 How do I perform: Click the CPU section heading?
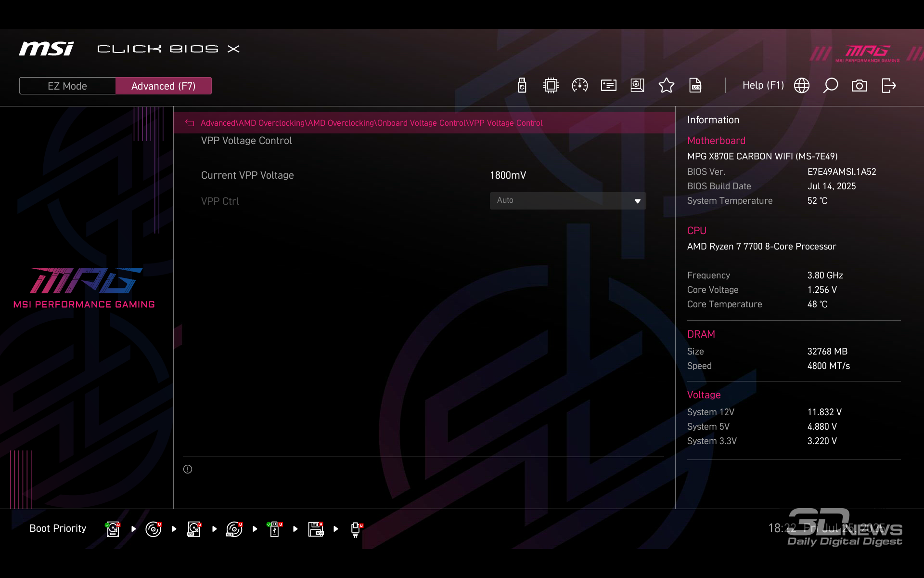(x=696, y=231)
